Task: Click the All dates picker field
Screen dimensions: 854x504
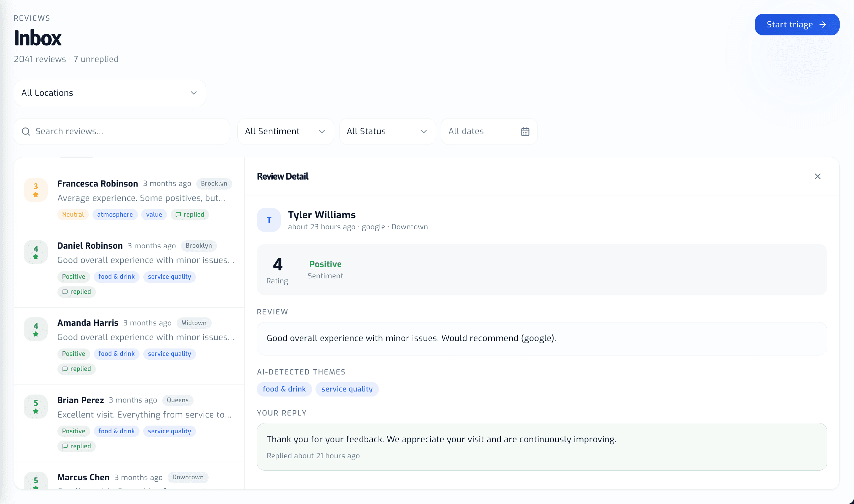Action: point(489,132)
